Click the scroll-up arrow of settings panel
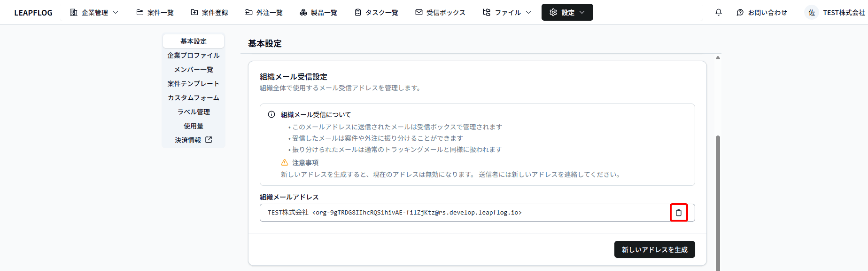This screenshot has height=271, width=868. pos(718,58)
